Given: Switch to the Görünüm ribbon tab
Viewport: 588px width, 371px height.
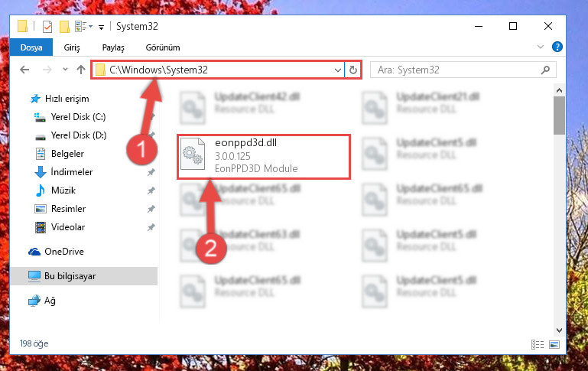Looking at the screenshot, I should [163, 47].
